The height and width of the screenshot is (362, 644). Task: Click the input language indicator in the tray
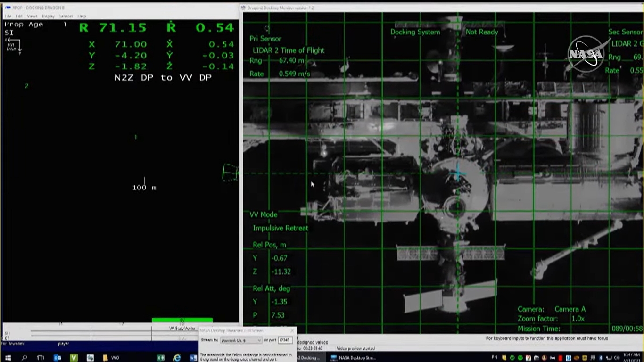[495, 358]
